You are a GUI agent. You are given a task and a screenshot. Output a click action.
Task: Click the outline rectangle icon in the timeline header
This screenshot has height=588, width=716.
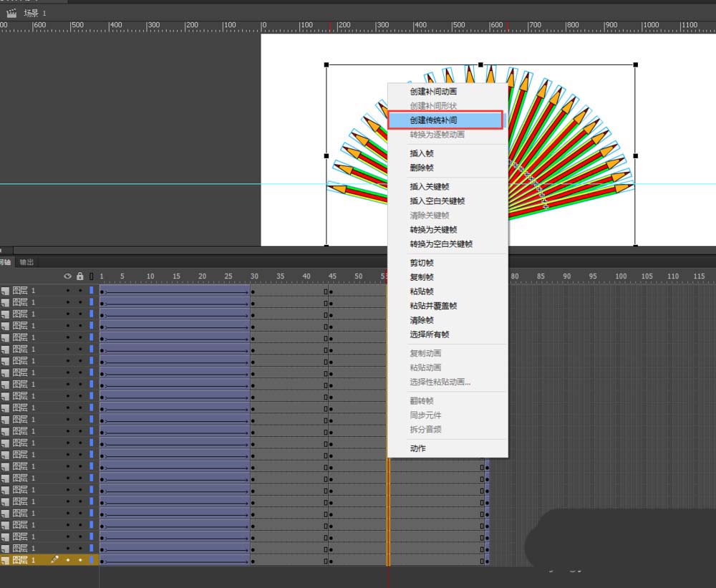click(x=91, y=276)
